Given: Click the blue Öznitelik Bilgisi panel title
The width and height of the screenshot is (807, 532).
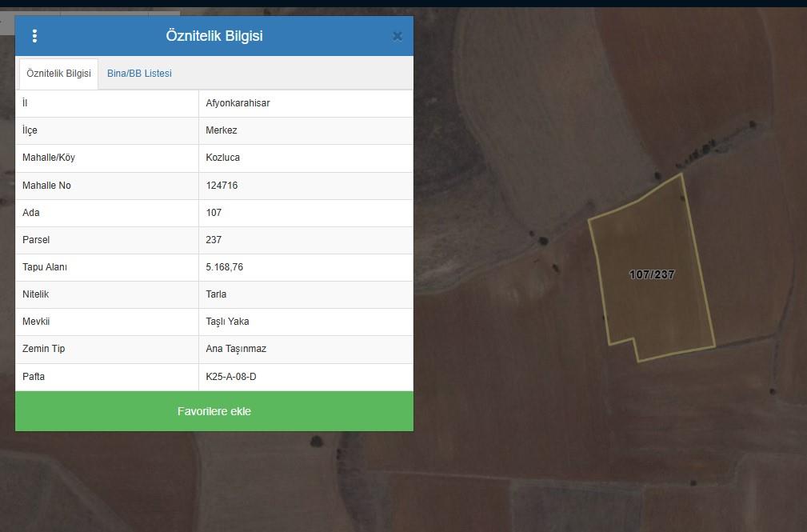Looking at the screenshot, I should [214, 36].
